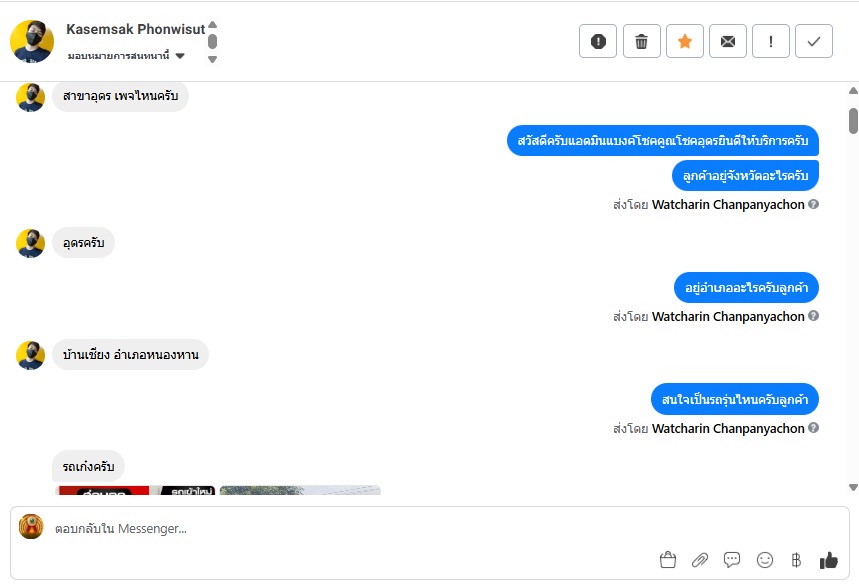This screenshot has height=587, width=859.
Task: Mark conversation unread with envelope icon
Action: pos(728,41)
